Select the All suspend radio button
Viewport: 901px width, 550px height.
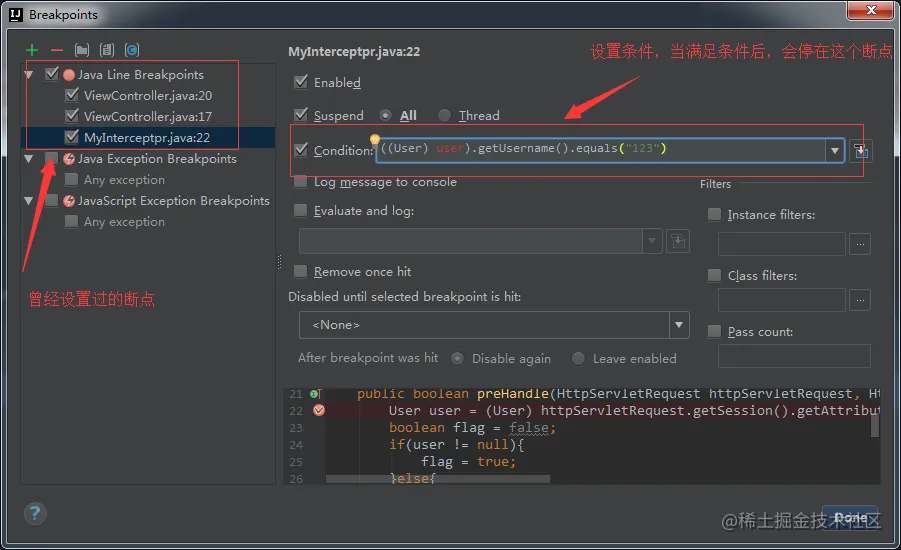pos(386,116)
